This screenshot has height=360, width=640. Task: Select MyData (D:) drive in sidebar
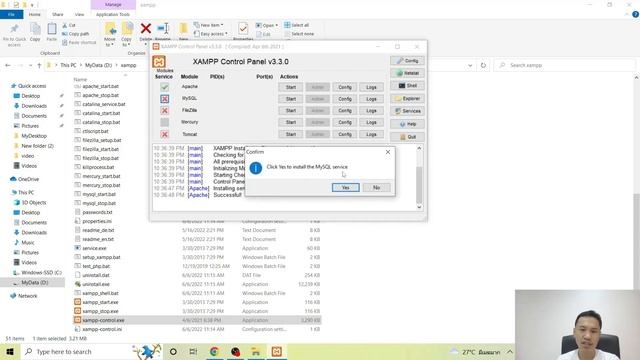pyautogui.click(x=34, y=282)
